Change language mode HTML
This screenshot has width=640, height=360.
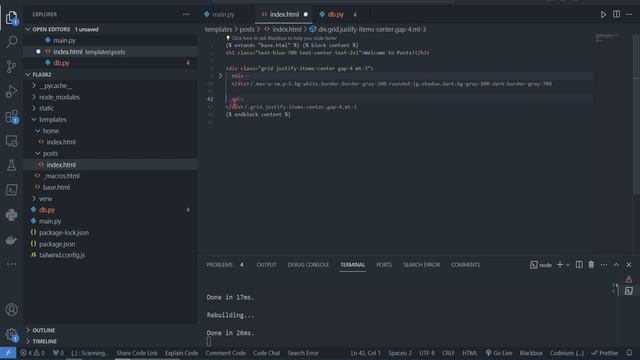pos(469,353)
